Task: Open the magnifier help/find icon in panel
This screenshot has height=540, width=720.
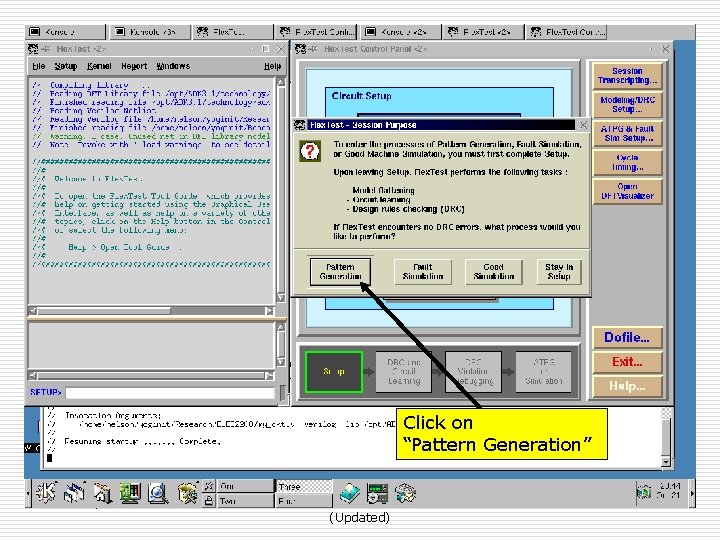Action: coord(158,493)
